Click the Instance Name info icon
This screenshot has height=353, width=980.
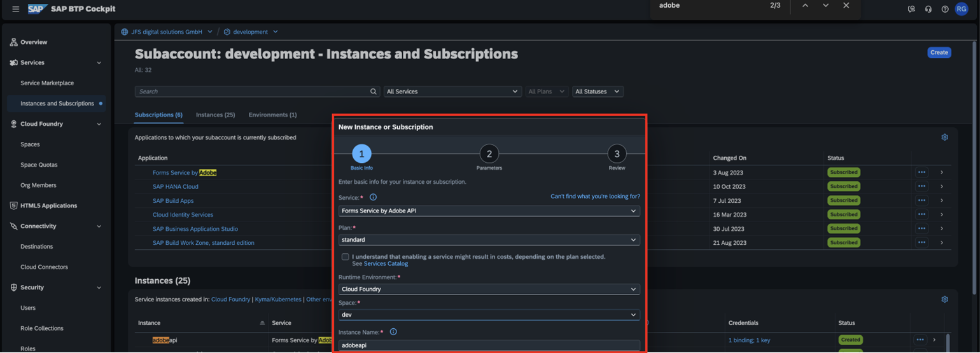[x=393, y=332]
